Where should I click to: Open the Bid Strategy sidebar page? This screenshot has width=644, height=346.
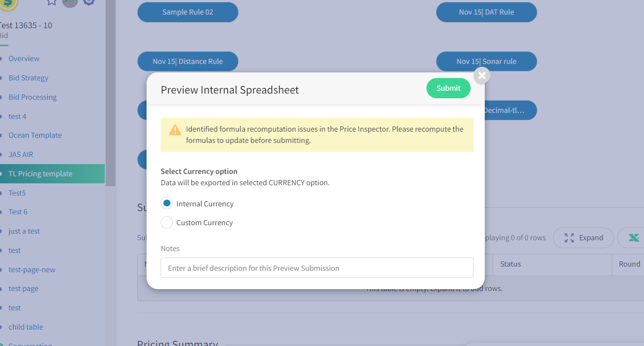point(28,78)
